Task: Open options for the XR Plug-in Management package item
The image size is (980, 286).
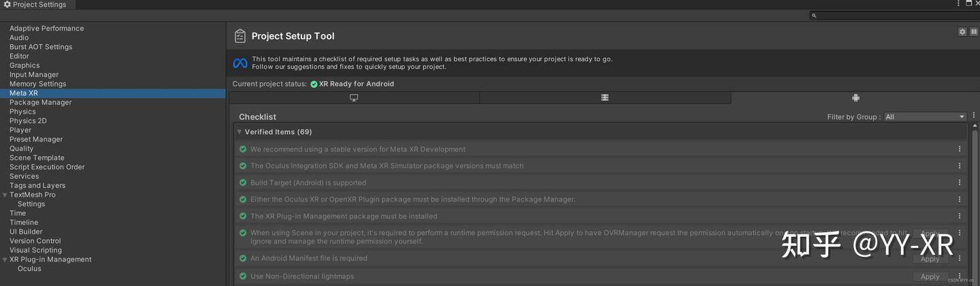Action: (x=960, y=216)
